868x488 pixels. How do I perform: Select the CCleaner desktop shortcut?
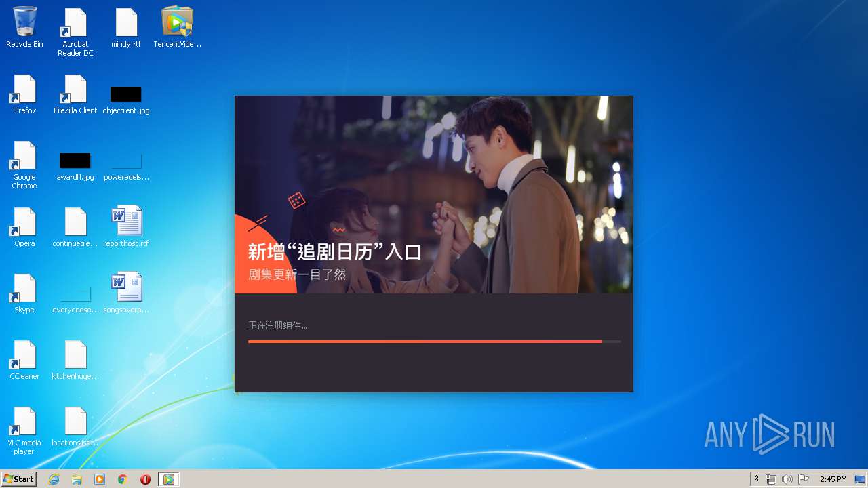[24, 360]
